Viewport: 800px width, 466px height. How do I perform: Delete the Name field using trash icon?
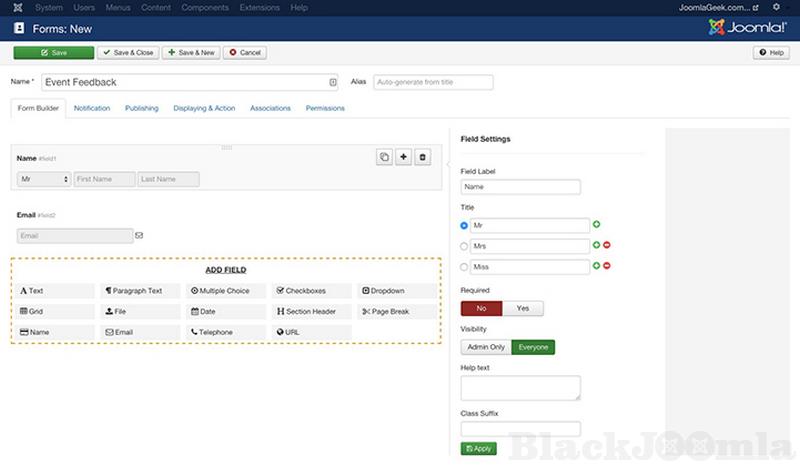(422, 157)
